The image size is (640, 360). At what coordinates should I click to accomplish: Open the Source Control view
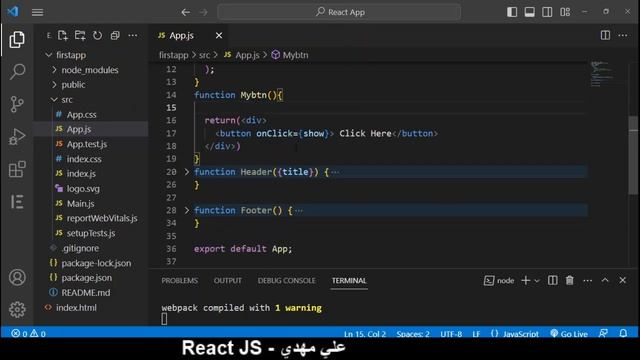[x=17, y=104]
